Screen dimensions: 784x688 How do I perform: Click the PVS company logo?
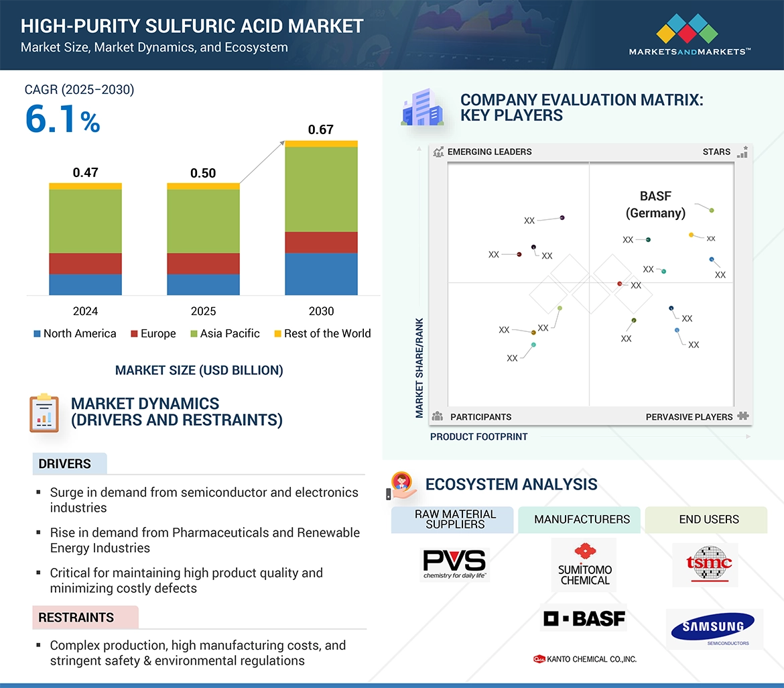(455, 565)
